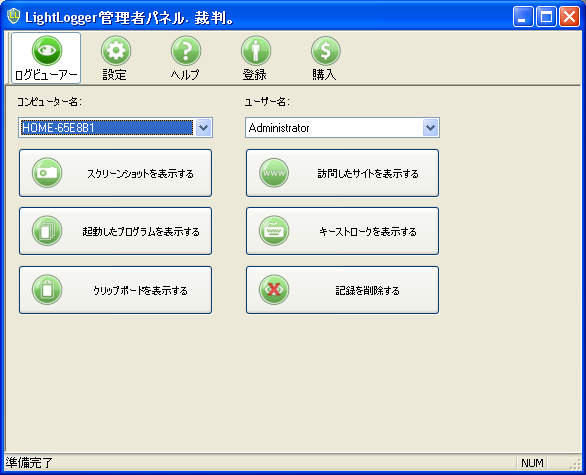
Task: Open the ヘルプ question mark icon
Action: point(185,58)
